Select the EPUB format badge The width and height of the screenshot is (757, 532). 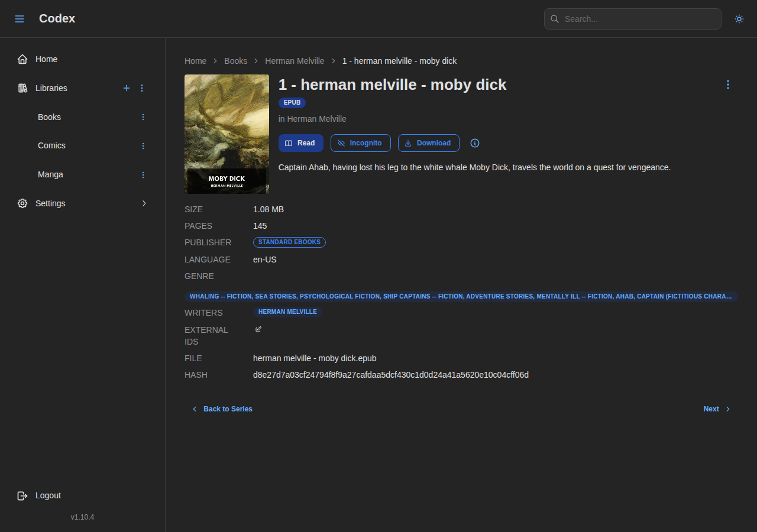(x=292, y=102)
